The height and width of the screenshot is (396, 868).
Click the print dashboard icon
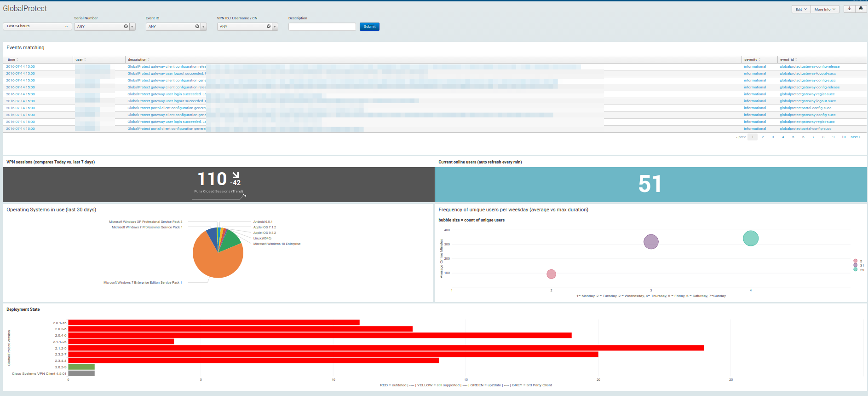861,9
